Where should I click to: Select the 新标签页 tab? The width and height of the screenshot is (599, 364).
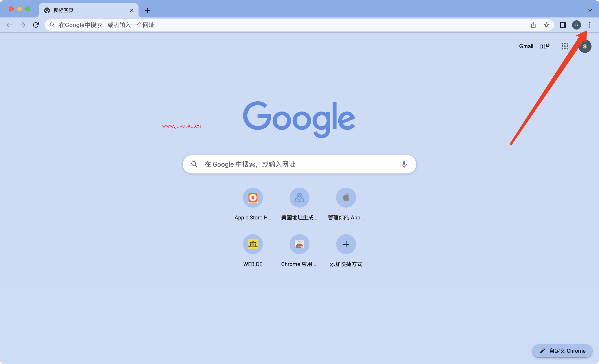point(88,10)
